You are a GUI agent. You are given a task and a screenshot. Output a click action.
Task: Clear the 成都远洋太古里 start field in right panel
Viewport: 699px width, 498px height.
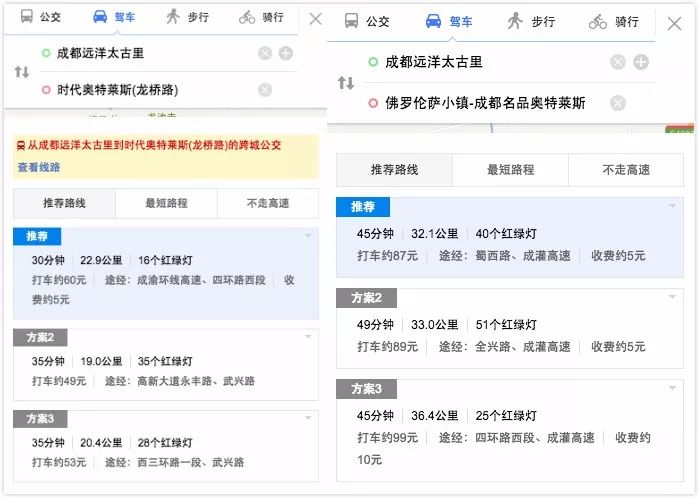(618, 62)
